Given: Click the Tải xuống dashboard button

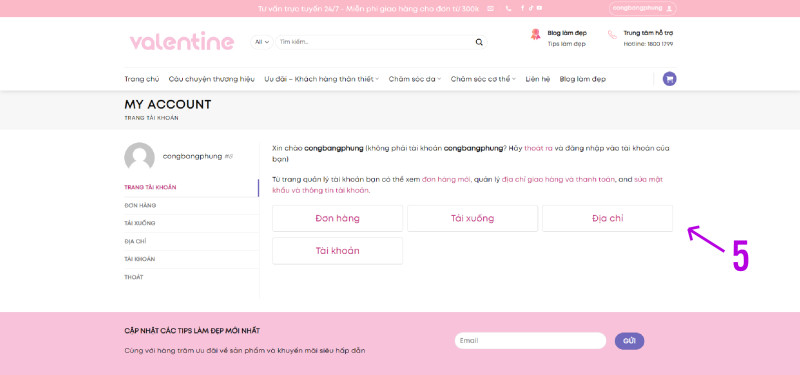Looking at the screenshot, I should (472, 218).
